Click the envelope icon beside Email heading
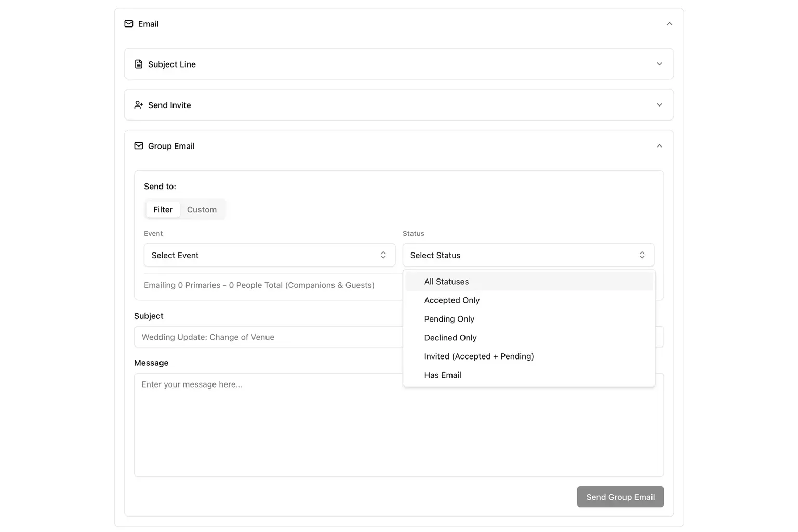The height and width of the screenshot is (532, 798). [x=129, y=24]
